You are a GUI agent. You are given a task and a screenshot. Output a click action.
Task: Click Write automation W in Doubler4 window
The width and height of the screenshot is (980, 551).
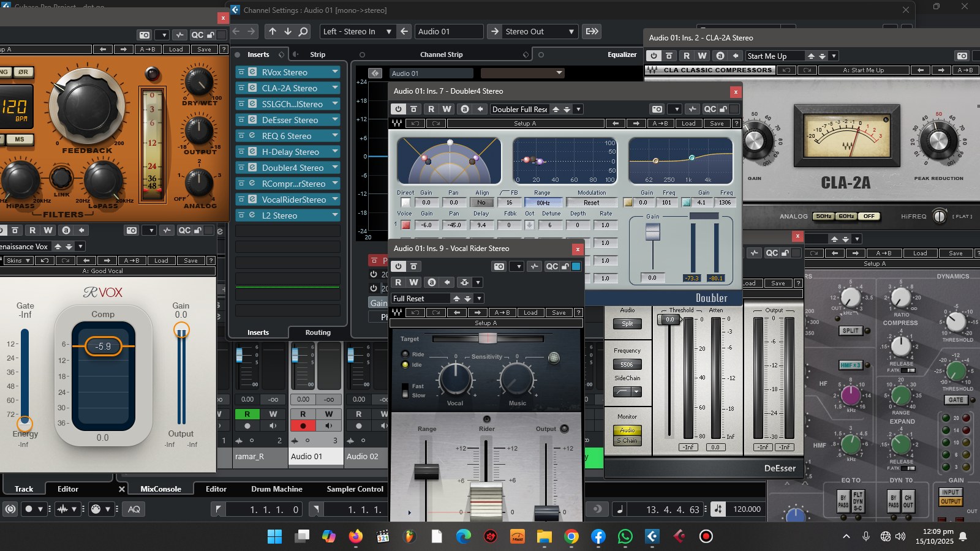click(447, 109)
